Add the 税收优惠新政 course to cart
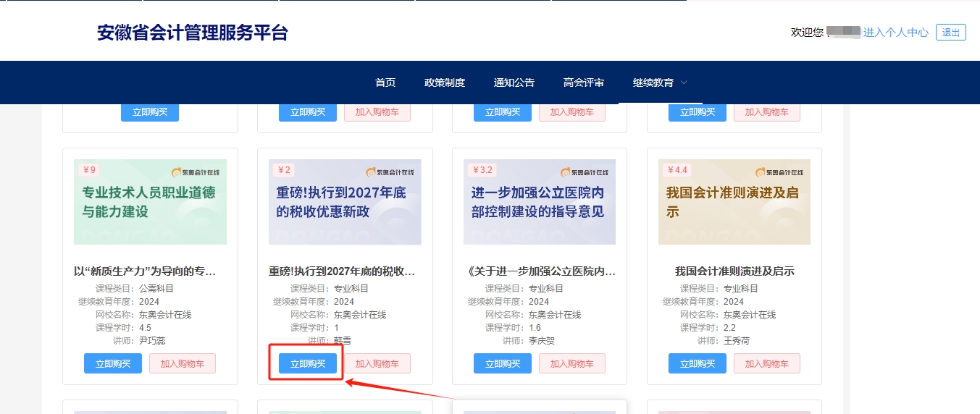The image size is (980, 414). pos(377,363)
